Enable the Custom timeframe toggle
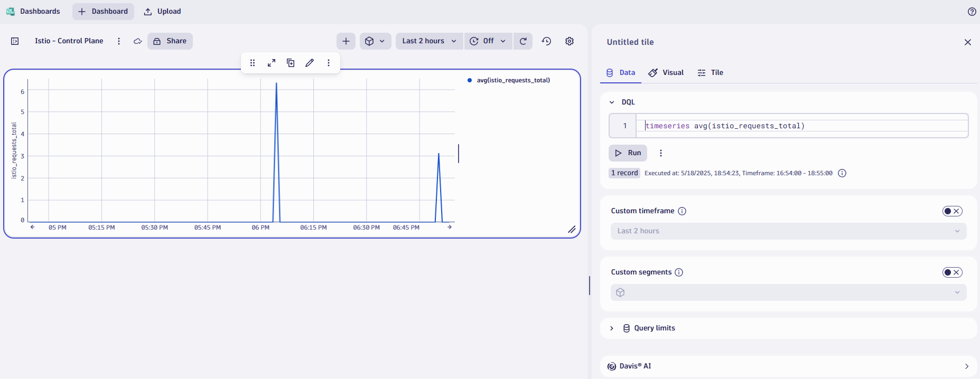The width and height of the screenshot is (980, 379). click(953, 211)
